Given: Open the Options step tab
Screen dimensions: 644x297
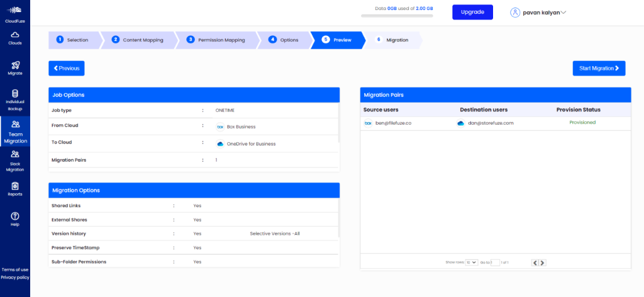Looking at the screenshot, I should coord(283,40).
